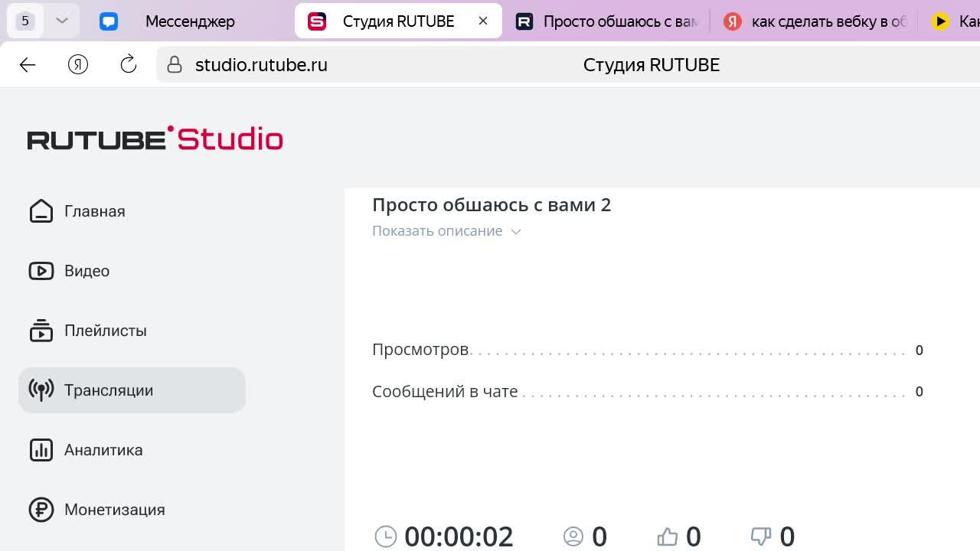
Task: Select the Главная menu label
Action: tap(95, 211)
